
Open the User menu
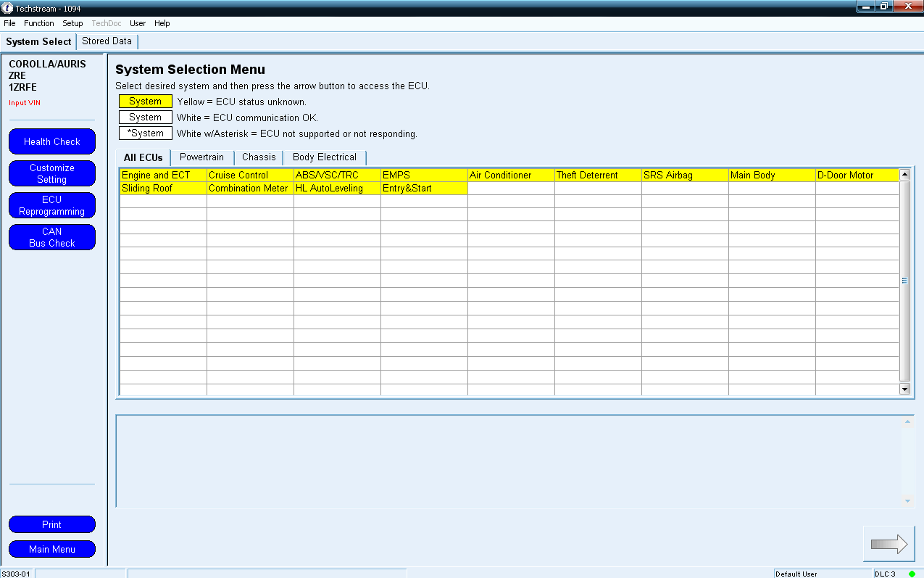point(138,23)
